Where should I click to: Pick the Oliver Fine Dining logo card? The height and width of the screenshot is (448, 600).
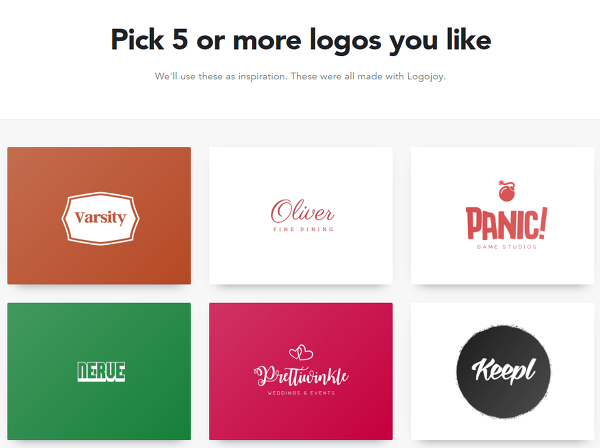tap(301, 215)
